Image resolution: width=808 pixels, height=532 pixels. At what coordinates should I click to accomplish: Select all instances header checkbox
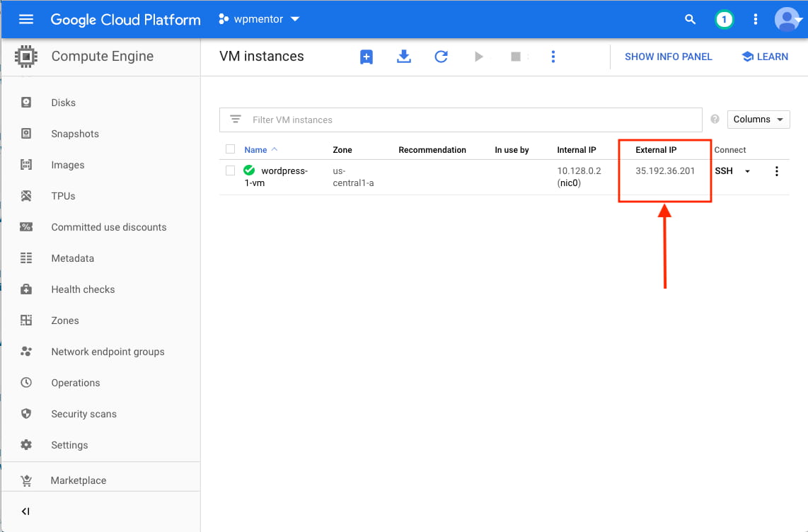[x=231, y=149]
